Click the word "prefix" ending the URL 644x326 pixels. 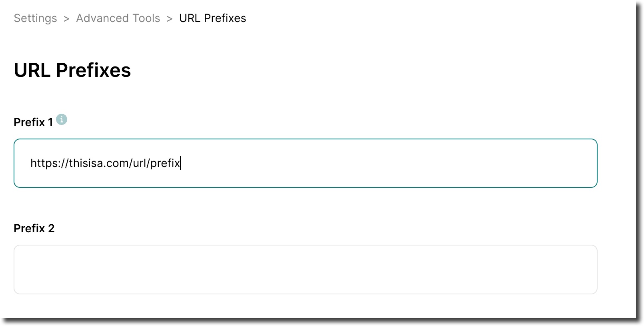pyautogui.click(x=165, y=163)
